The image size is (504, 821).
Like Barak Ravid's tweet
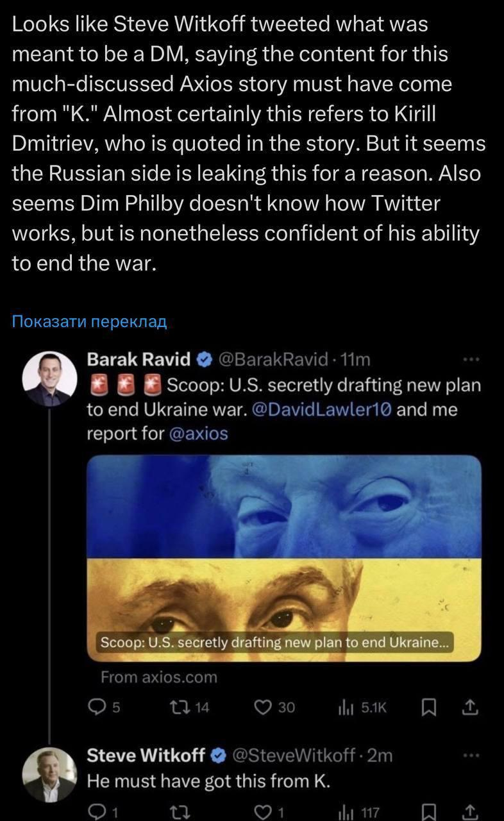(262, 707)
